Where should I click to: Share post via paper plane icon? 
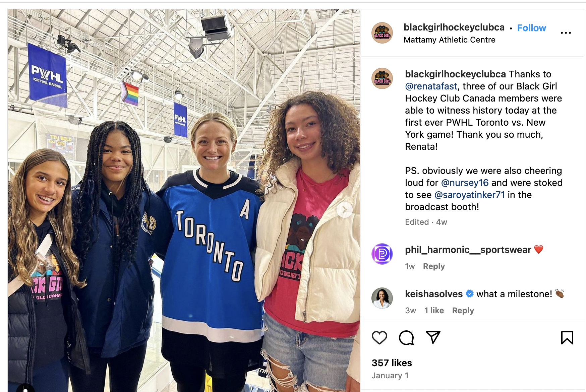(433, 337)
